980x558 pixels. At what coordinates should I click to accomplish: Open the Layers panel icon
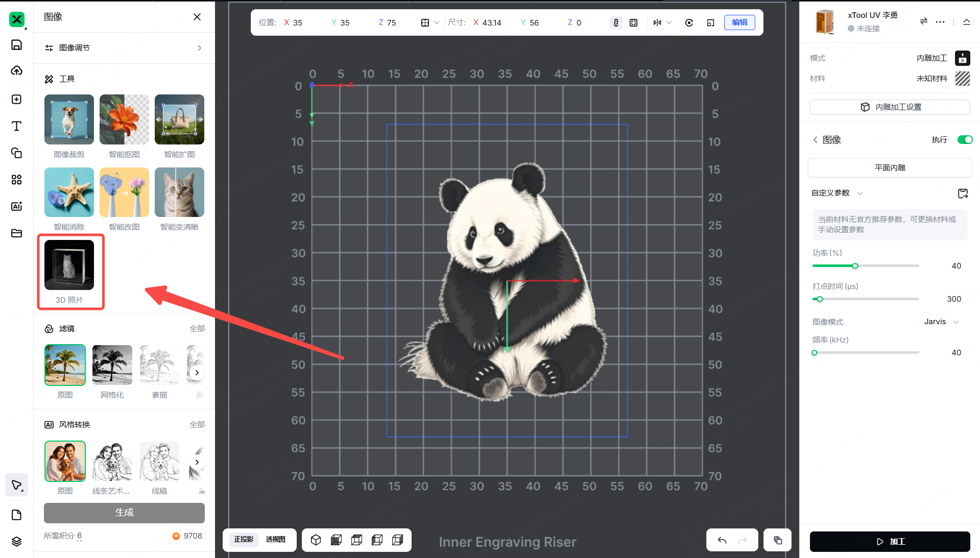(16, 542)
